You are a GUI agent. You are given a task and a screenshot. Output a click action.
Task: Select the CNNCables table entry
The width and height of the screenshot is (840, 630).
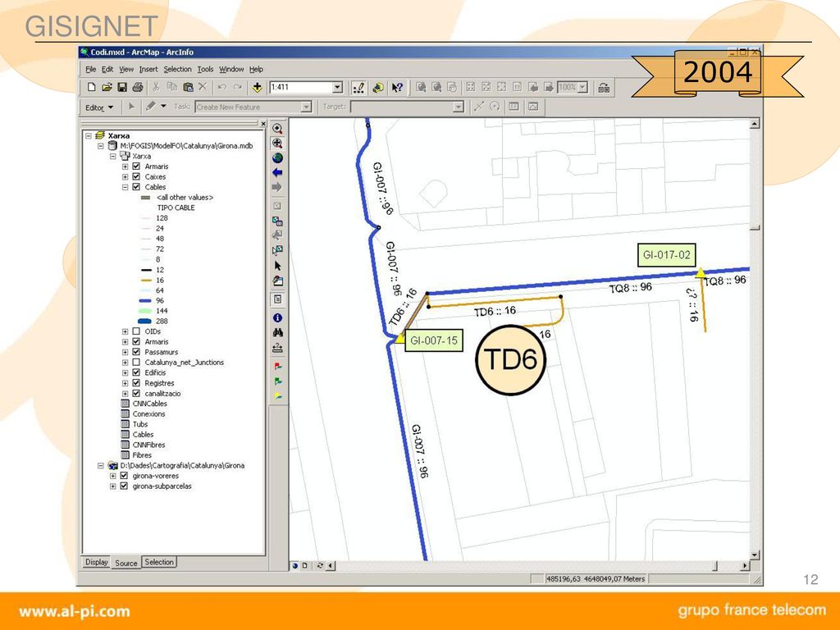pyautogui.click(x=149, y=404)
